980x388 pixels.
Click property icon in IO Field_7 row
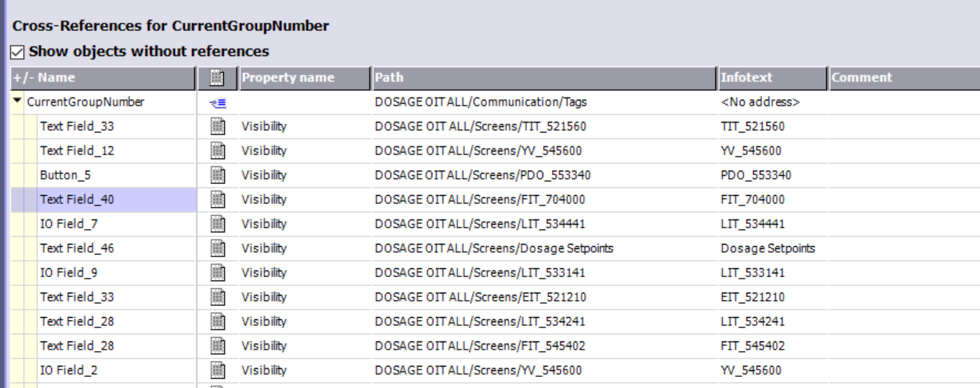pyautogui.click(x=217, y=224)
